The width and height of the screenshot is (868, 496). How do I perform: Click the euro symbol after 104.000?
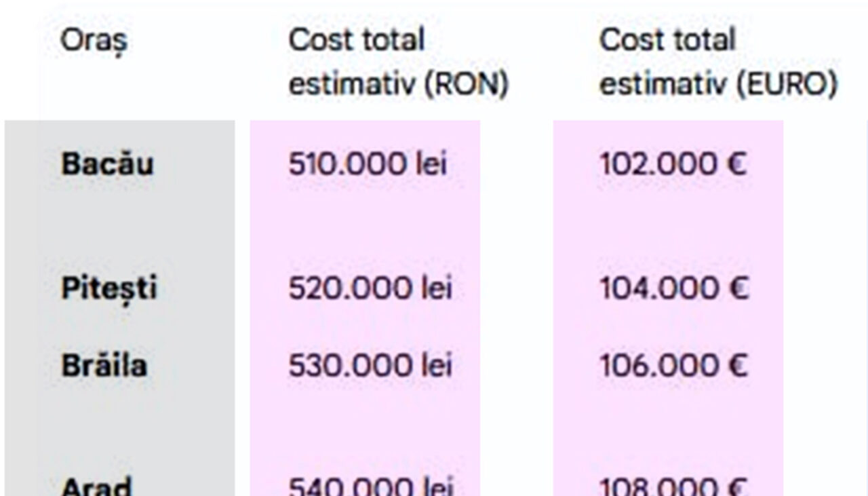pyautogui.click(x=739, y=289)
